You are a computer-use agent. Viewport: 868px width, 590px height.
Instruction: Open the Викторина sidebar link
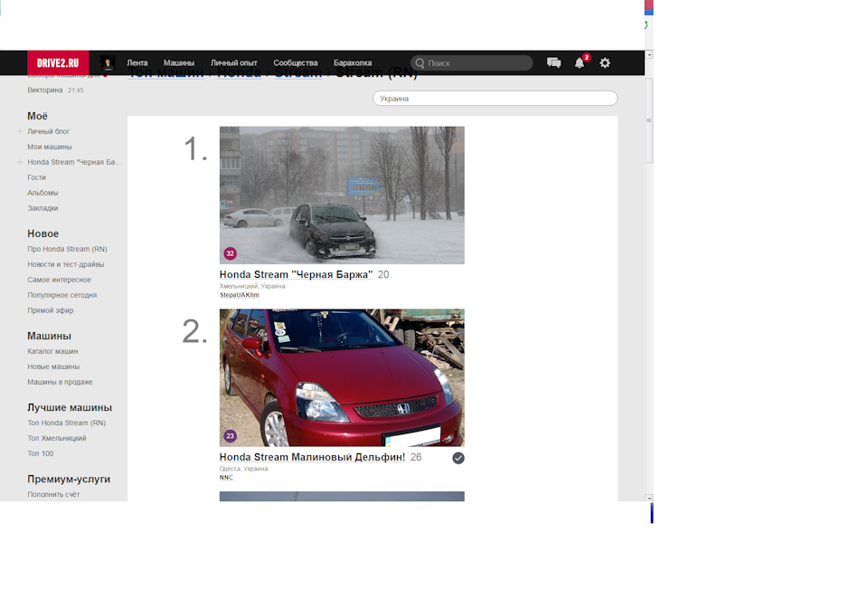pyautogui.click(x=45, y=90)
